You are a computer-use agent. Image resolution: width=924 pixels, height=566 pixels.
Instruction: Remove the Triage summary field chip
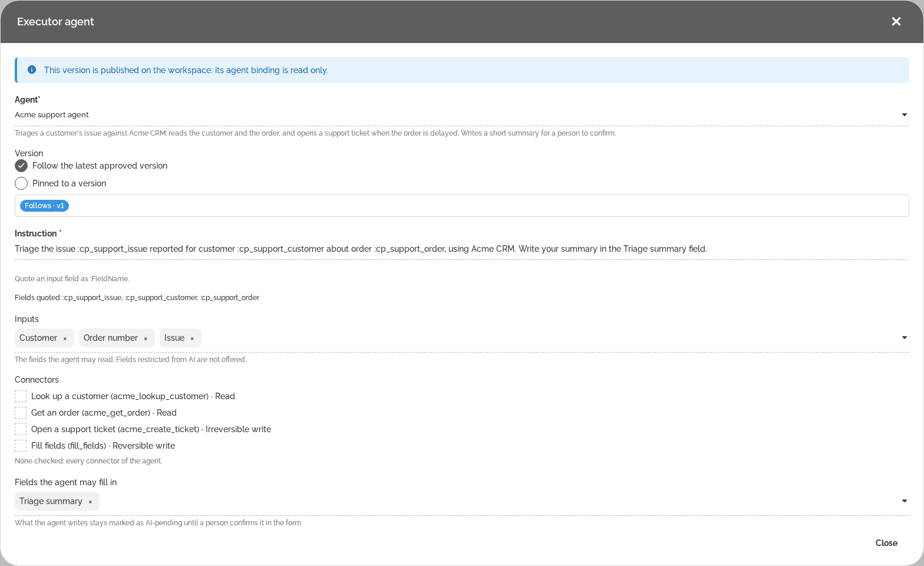click(x=90, y=502)
